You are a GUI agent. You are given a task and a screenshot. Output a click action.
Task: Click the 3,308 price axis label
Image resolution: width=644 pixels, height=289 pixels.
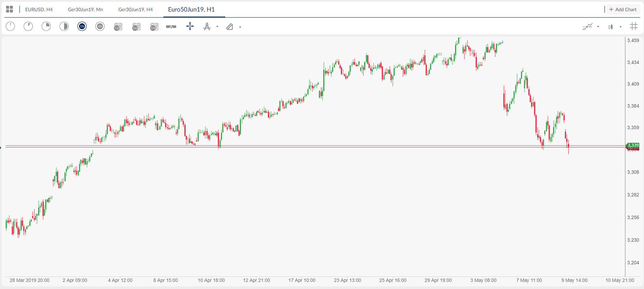pos(633,172)
